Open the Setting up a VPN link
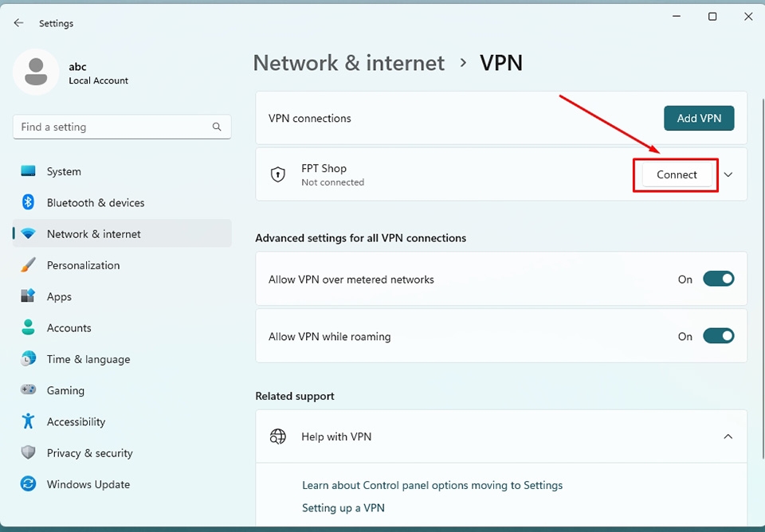Screen dimensions: 765x532 click(x=343, y=507)
